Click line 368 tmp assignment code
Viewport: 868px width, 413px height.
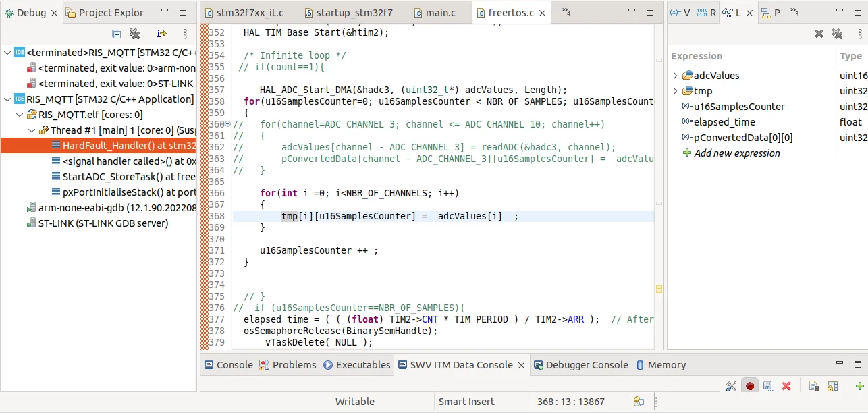coord(400,216)
